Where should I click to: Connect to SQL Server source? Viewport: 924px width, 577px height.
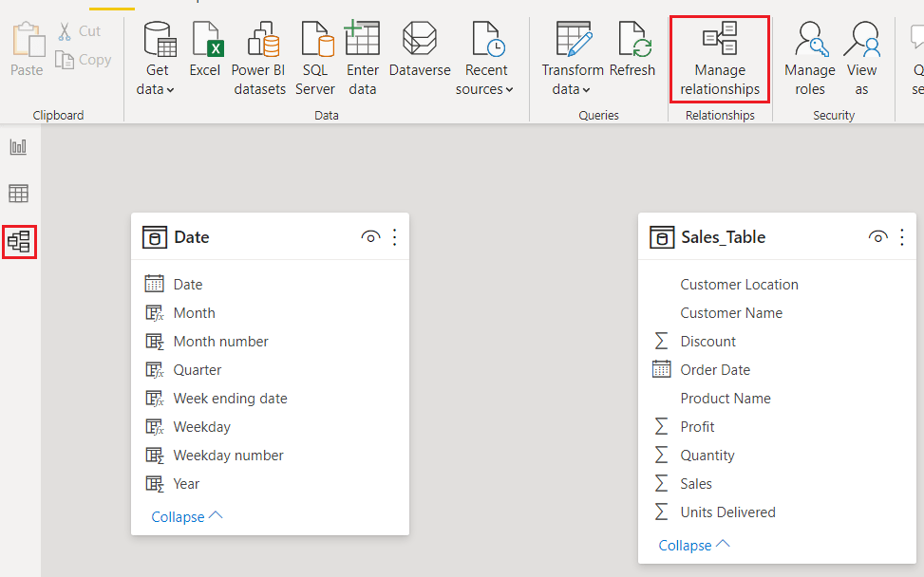pyautogui.click(x=315, y=59)
